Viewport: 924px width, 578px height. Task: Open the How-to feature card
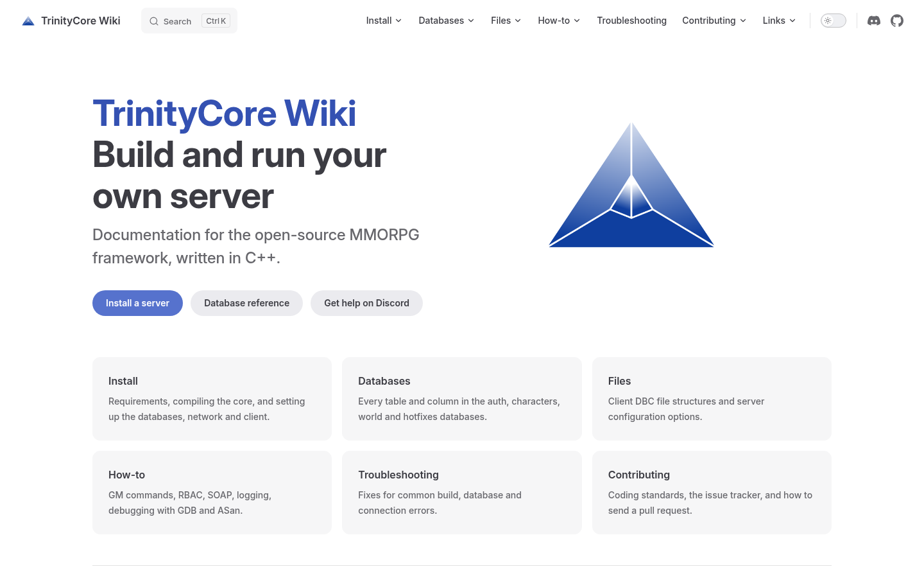tap(212, 493)
